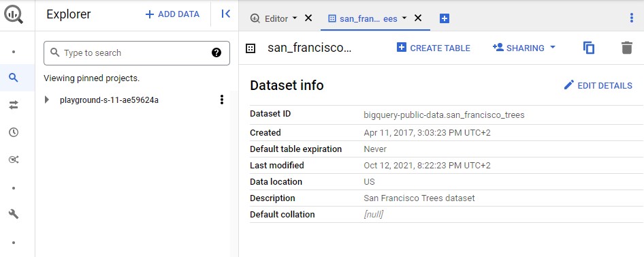Open actions menu for playground-s-11-ae59624a
644x257 pixels.
(222, 100)
